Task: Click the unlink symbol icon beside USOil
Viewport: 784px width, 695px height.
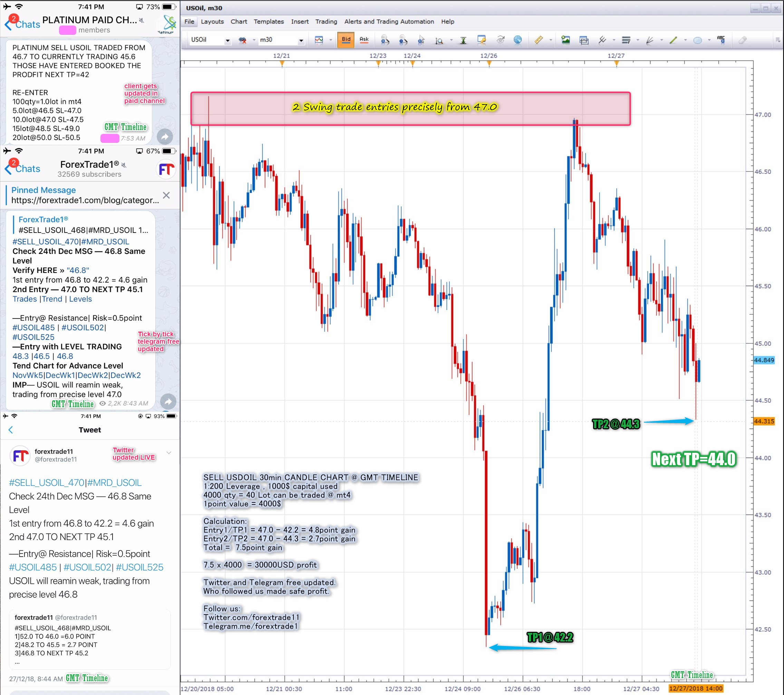Action: point(242,40)
